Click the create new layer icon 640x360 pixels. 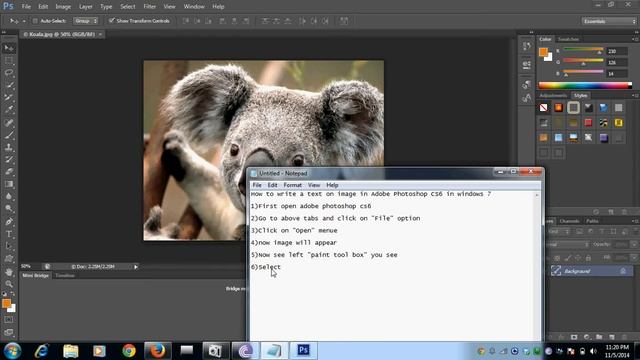point(611,337)
